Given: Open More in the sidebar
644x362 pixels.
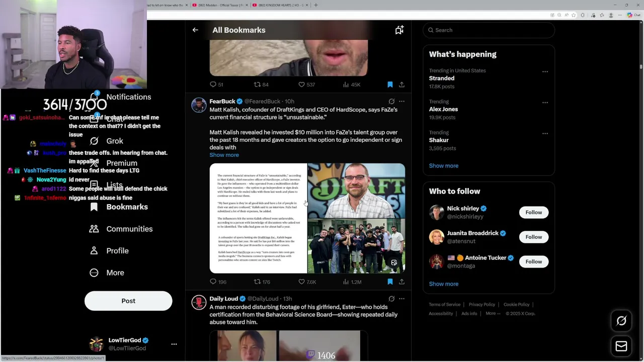Looking at the screenshot, I should 107,273.
